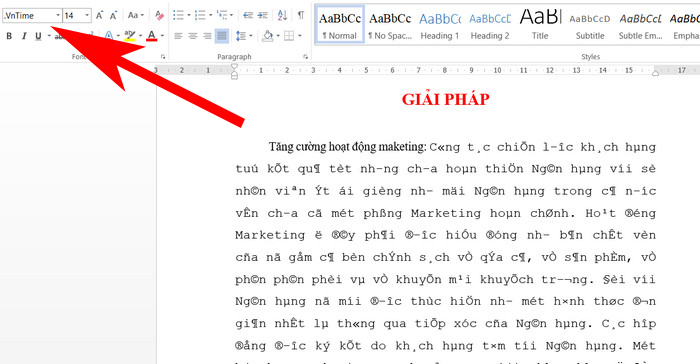Apply multilevel list formatting
The height and width of the screenshot is (364, 700).
[222, 16]
